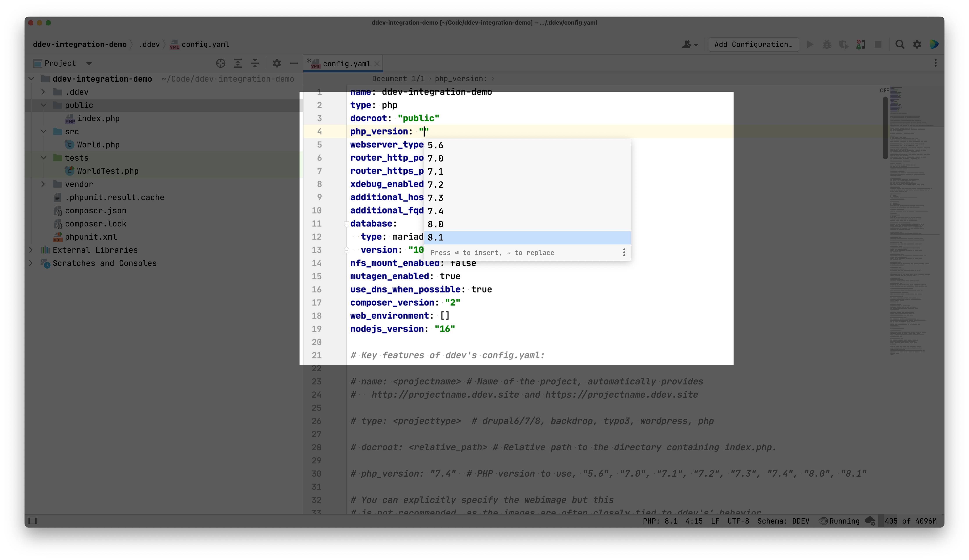This screenshot has height=560, width=969.
Task: Select highlighted 8.1 completion entry
Action: [527, 238]
